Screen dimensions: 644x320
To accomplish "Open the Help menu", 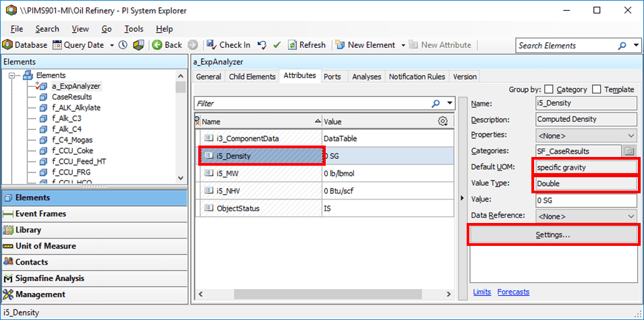I will (165, 29).
